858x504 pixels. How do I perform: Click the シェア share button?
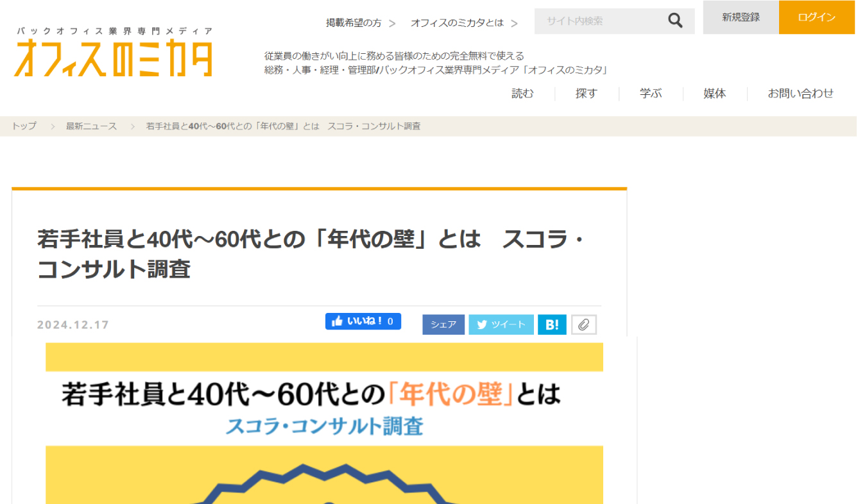coord(443,325)
